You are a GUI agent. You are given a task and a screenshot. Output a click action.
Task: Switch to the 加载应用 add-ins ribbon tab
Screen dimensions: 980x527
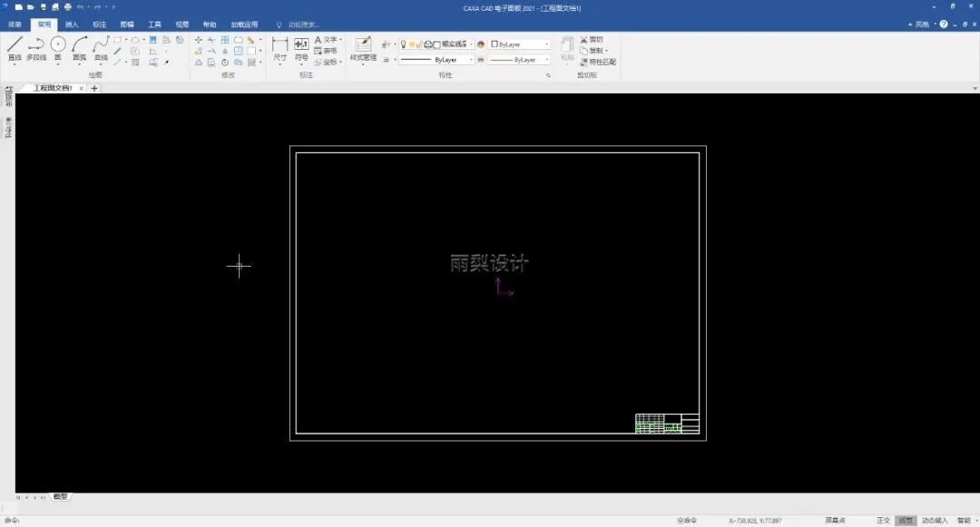pyautogui.click(x=244, y=25)
